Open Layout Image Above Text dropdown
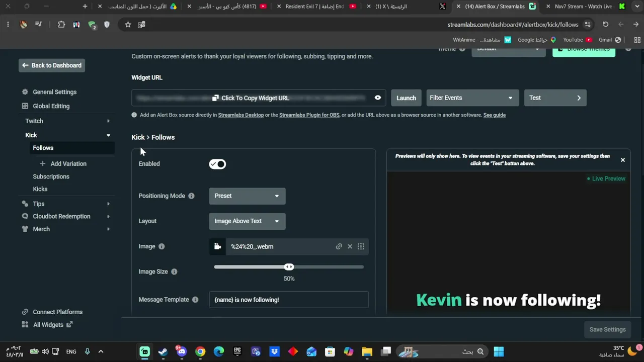This screenshot has width=644, height=362. tap(247, 221)
